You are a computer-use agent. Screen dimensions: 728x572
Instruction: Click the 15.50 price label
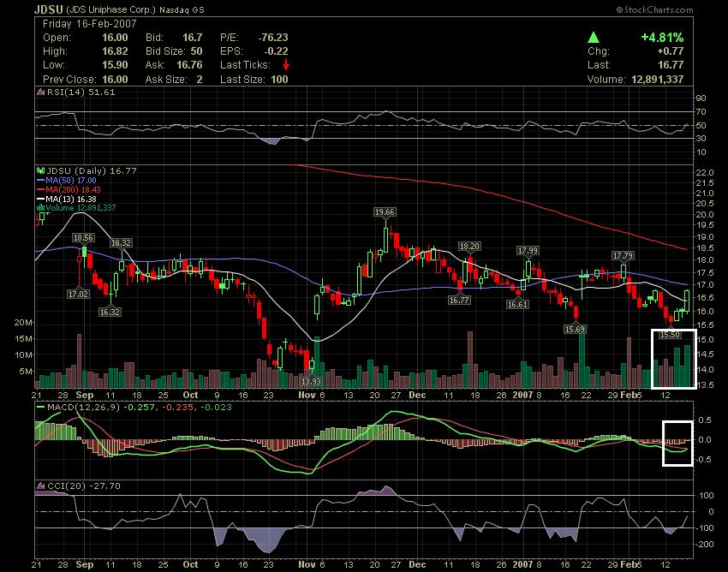(670, 335)
